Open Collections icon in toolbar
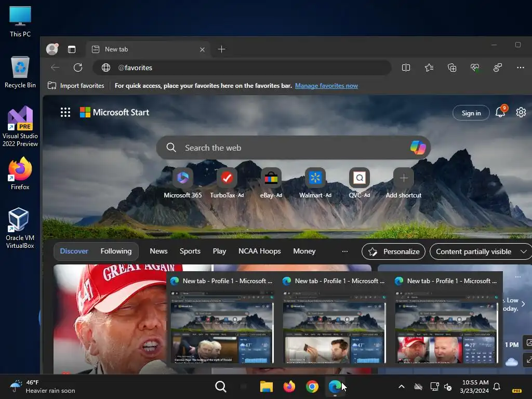The image size is (532, 399). pyautogui.click(x=452, y=68)
